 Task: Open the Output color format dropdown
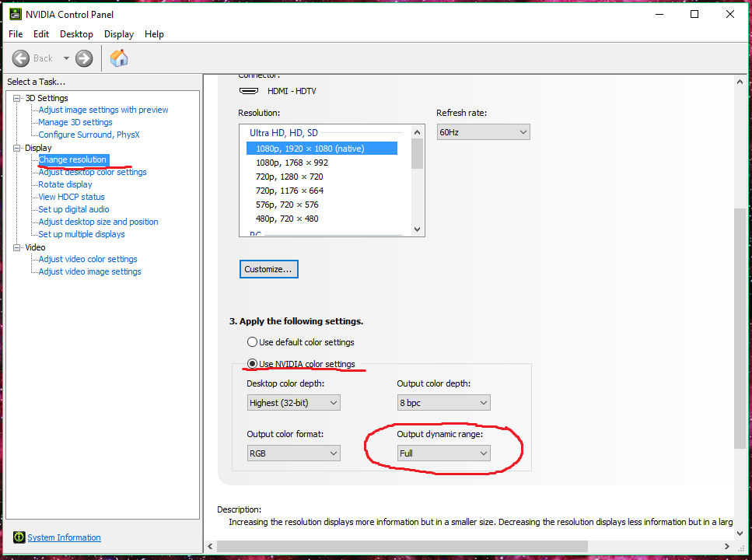point(293,453)
